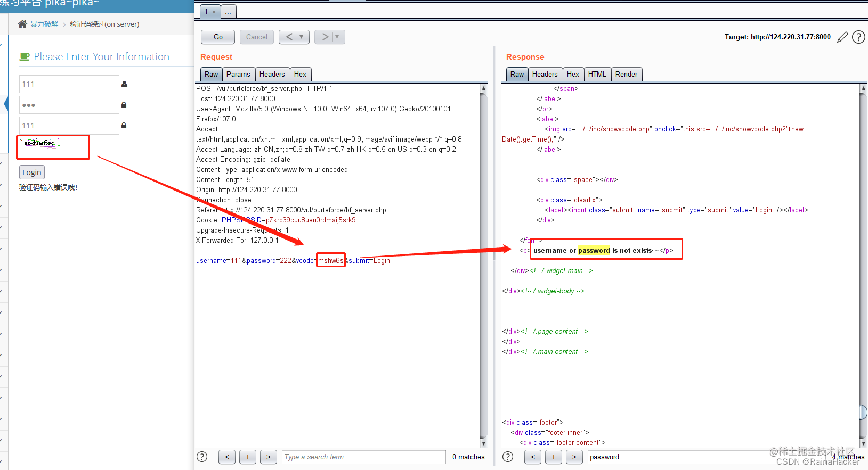Click the password field with dots
868x470 pixels.
coord(69,105)
